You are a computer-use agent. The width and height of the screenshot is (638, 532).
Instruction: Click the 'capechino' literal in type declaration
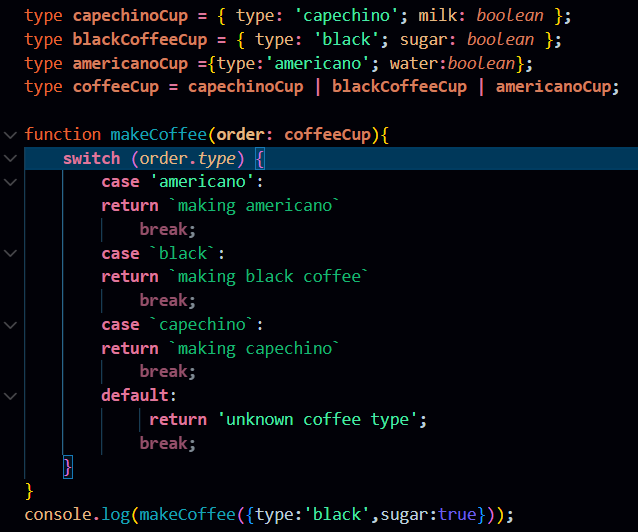[347, 16]
